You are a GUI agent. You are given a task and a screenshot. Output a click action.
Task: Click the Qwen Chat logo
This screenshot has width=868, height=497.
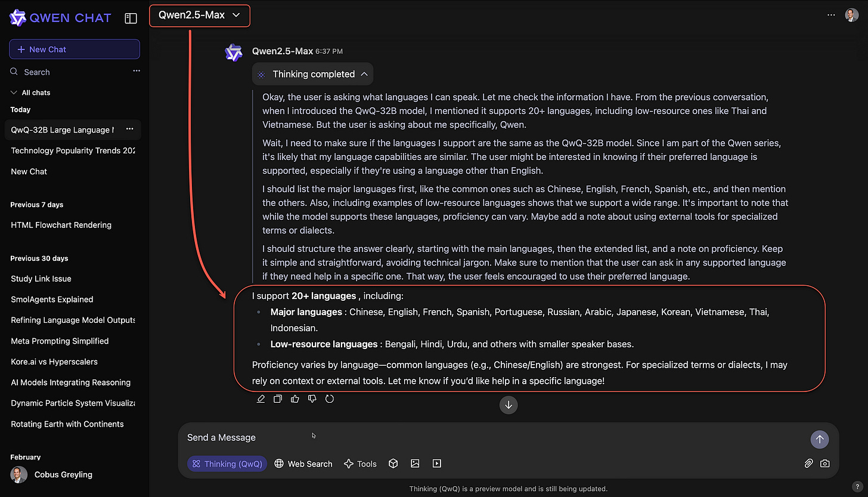click(60, 18)
